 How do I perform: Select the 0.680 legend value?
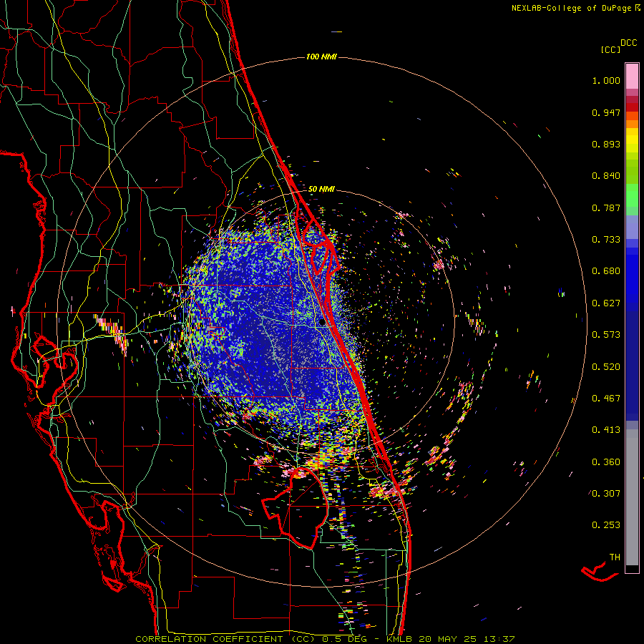606,271
